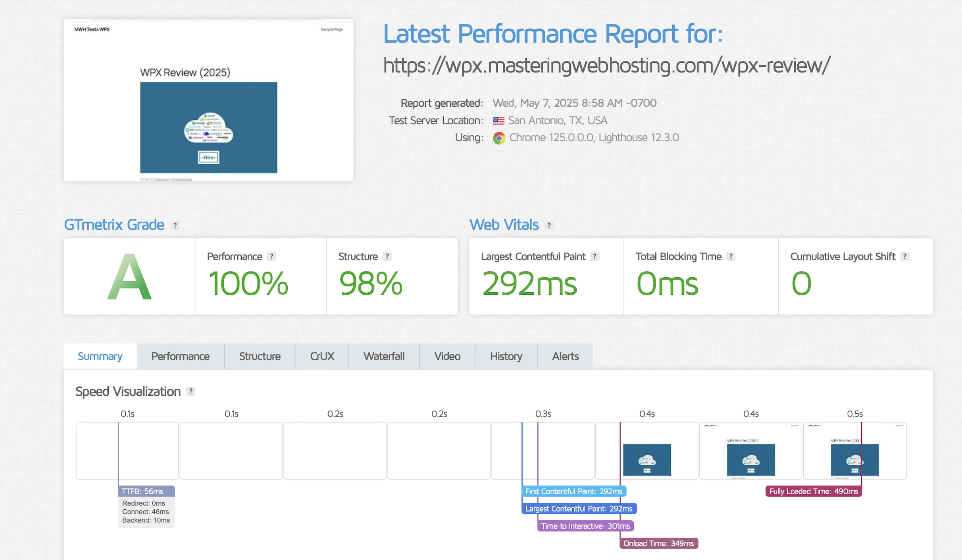
Task: Open the Alerts tab
Action: click(565, 356)
